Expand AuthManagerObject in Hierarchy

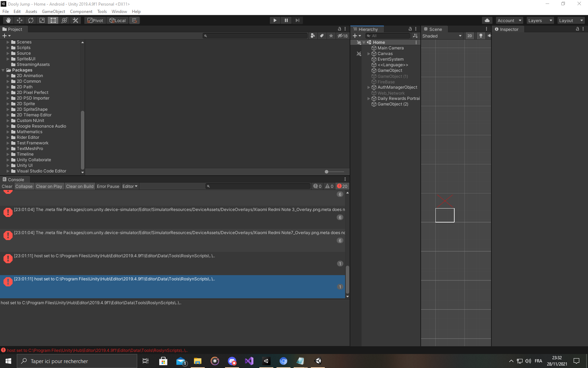369,87
